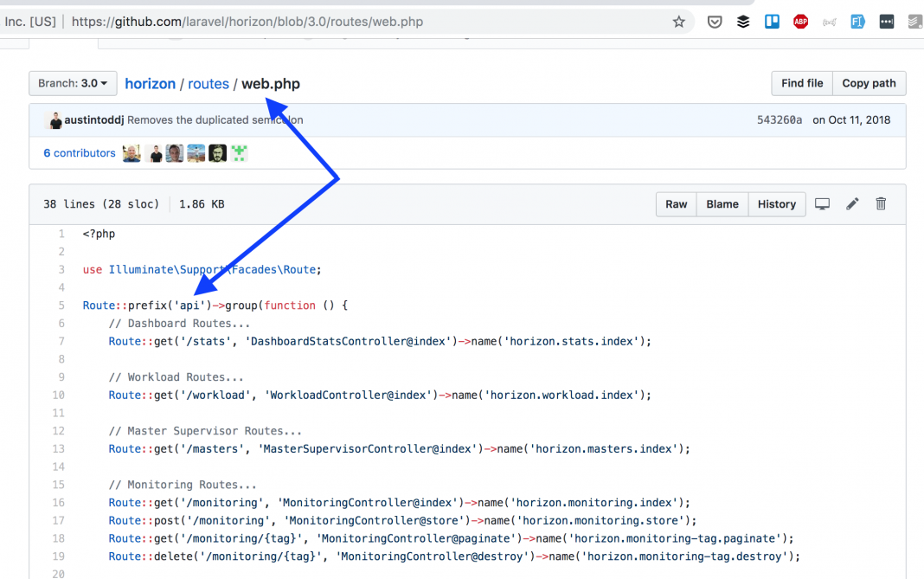Open the 6 contributors link
This screenshot has width=924, height=579.
click(x=80, y=153)
